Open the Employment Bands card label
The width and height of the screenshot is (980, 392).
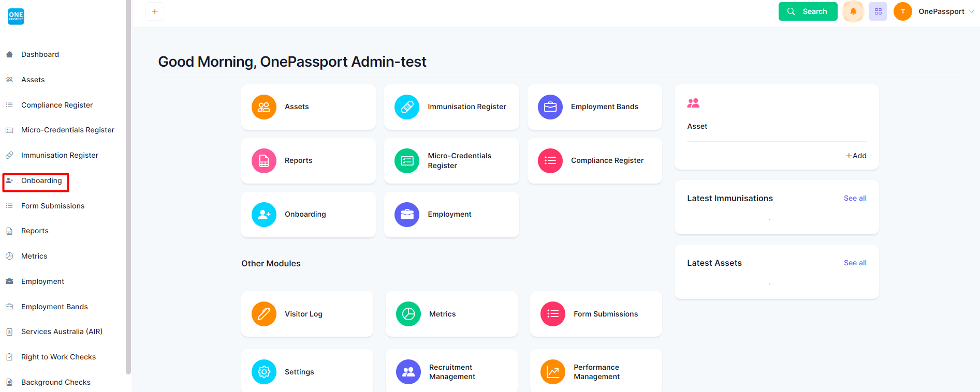(605, 107)
